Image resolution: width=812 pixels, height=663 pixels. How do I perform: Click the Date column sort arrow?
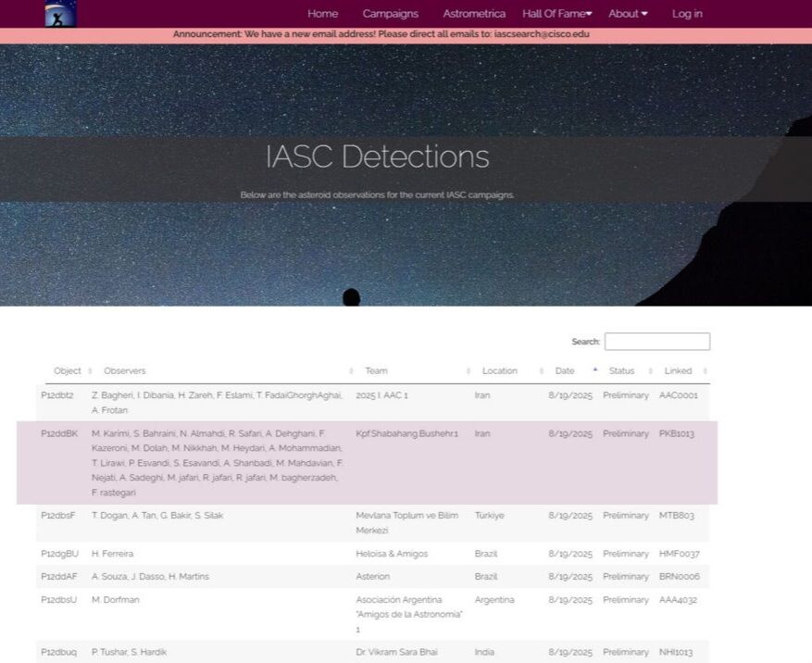pyautogui.click(x=595, y=369)
